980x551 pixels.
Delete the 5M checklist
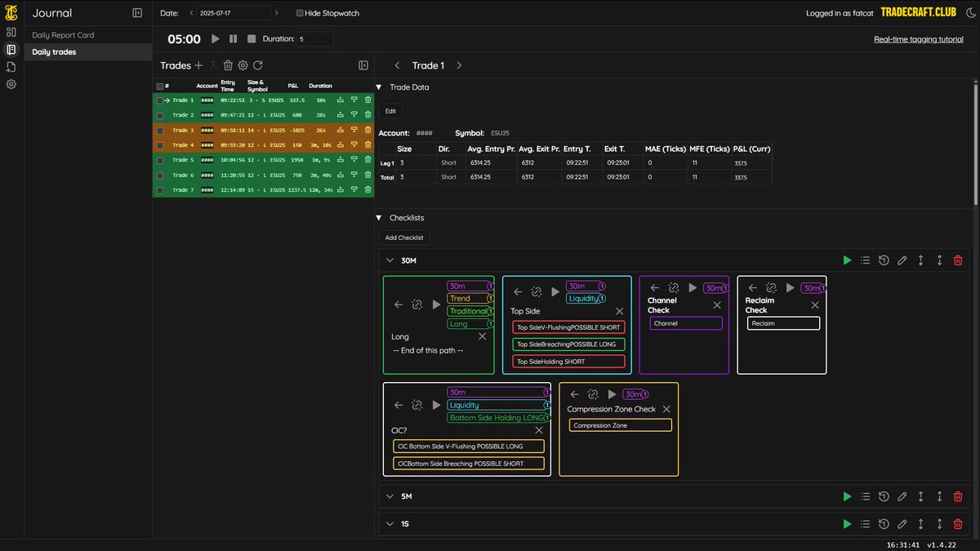[958, 496]
